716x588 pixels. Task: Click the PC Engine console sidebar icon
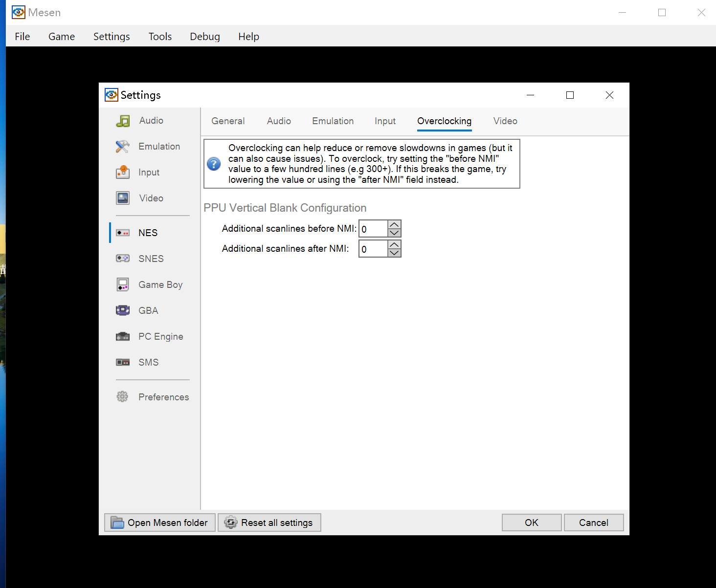coord(123,336)
